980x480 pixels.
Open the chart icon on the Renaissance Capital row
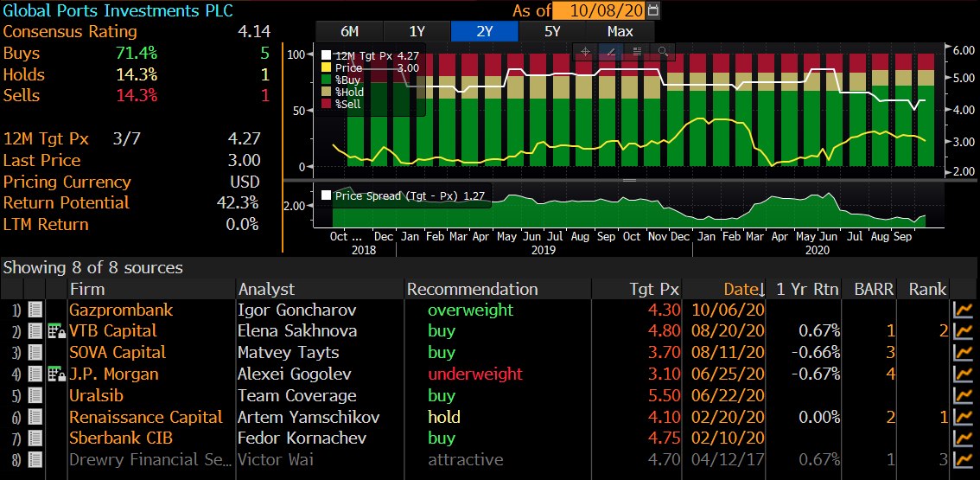963,417
